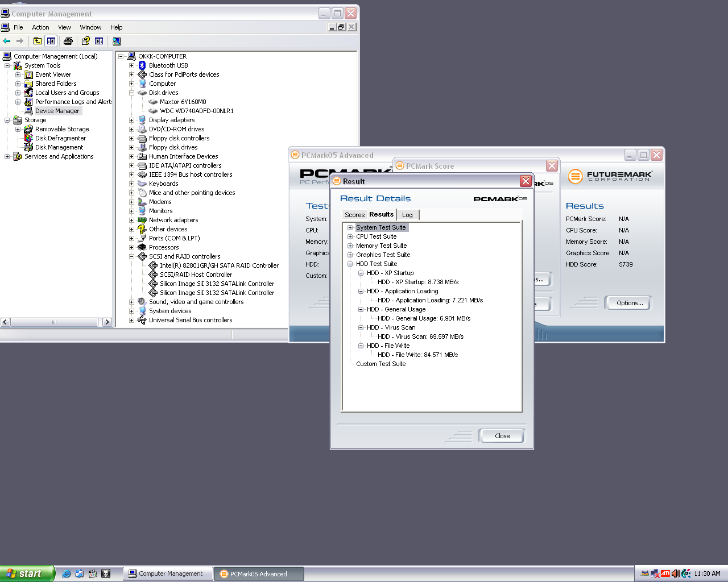Open the File menu in Computer Management

coord(18,27)
